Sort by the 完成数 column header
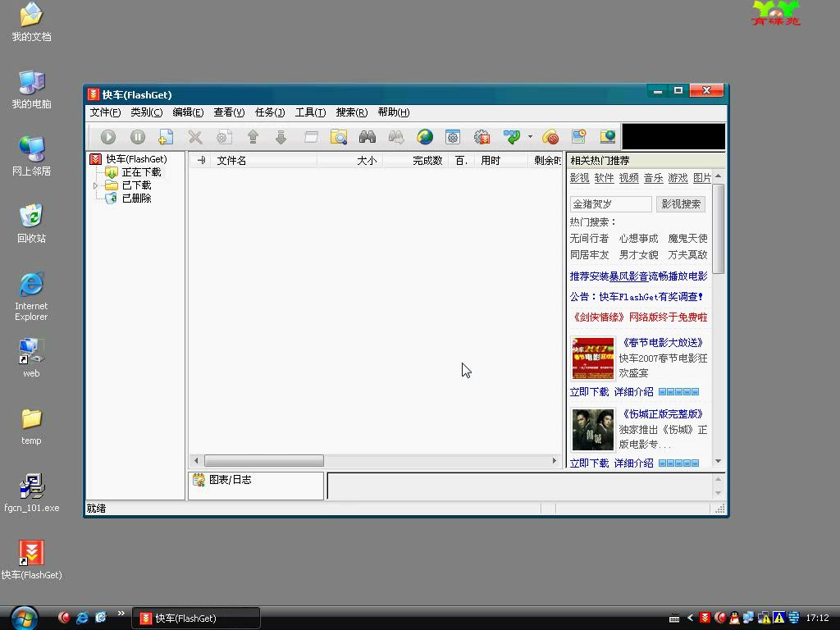Image resolution: width=840 pixels, height=630 pixels. tap(417, 160)
